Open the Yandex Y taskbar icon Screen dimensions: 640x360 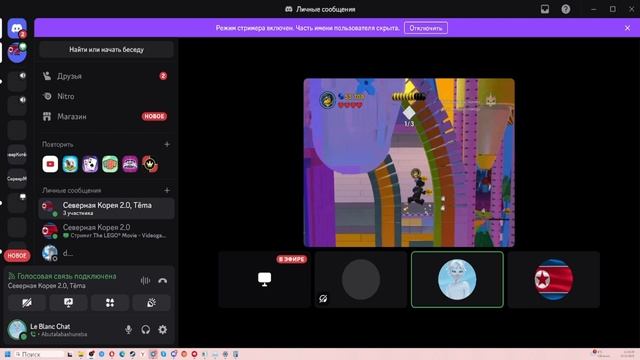pyautogui.click(x=142, y=354)
